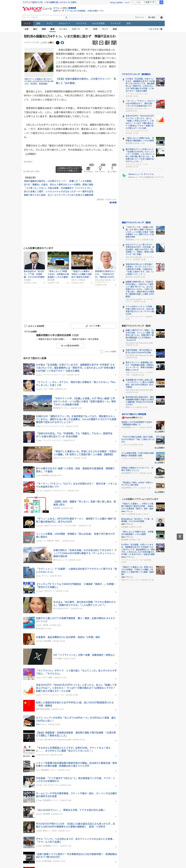
Task: Open the settings gear icon
Action: click(161, 17)
